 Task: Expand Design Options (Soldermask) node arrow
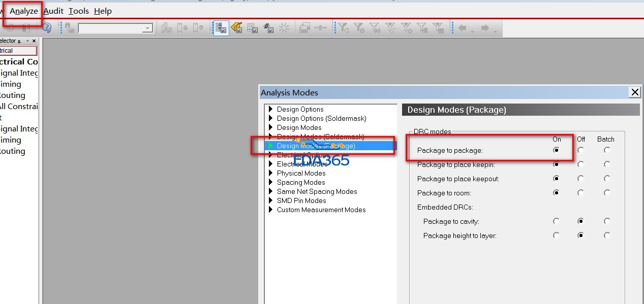tap(271, 118)
